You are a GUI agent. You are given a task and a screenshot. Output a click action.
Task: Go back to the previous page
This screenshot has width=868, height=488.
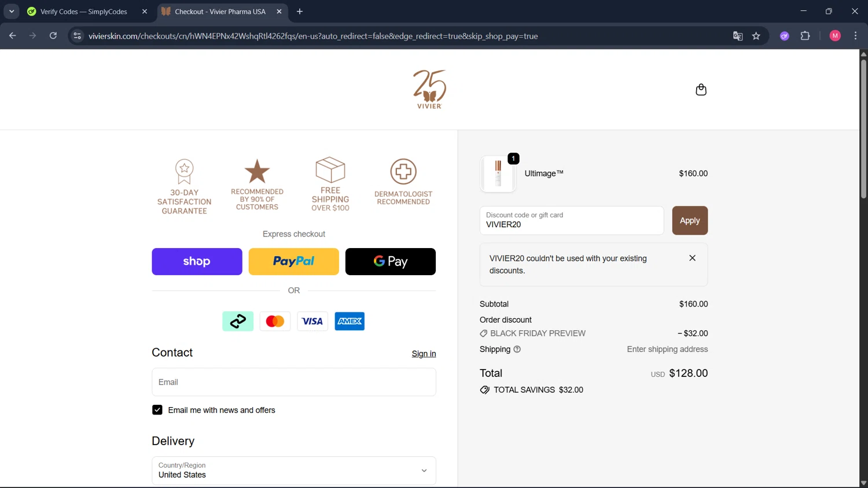point(13,36)
